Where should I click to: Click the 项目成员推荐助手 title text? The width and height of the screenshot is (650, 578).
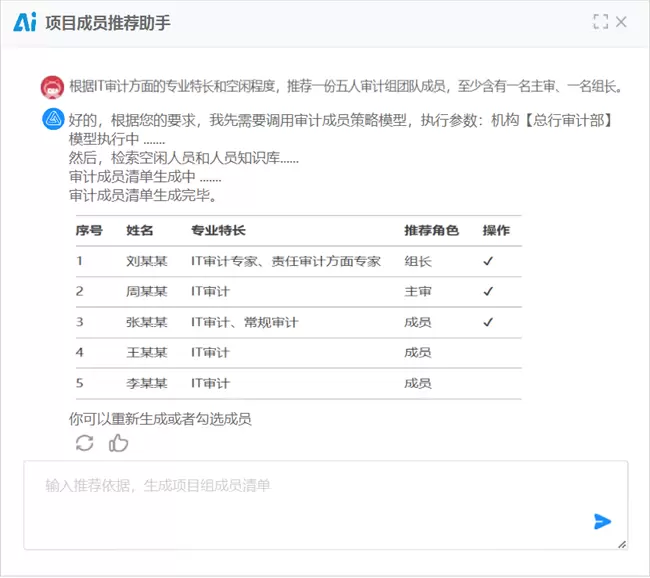click(108, 22)
